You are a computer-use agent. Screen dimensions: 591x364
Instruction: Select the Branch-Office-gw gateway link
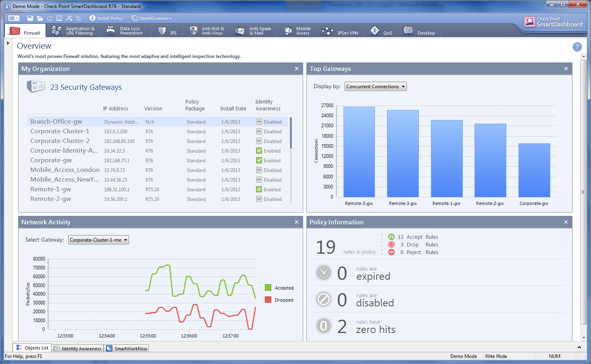[x=56, y=122]
